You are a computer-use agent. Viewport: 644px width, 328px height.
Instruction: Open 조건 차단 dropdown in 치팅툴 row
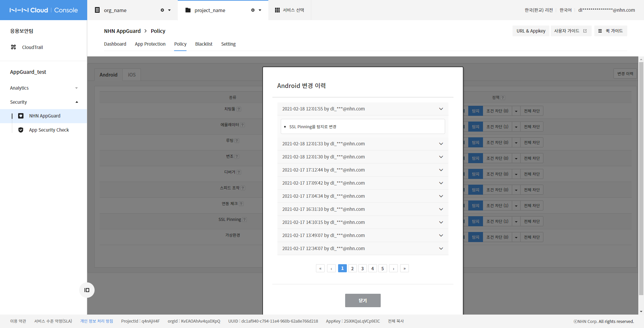[516, 111]
